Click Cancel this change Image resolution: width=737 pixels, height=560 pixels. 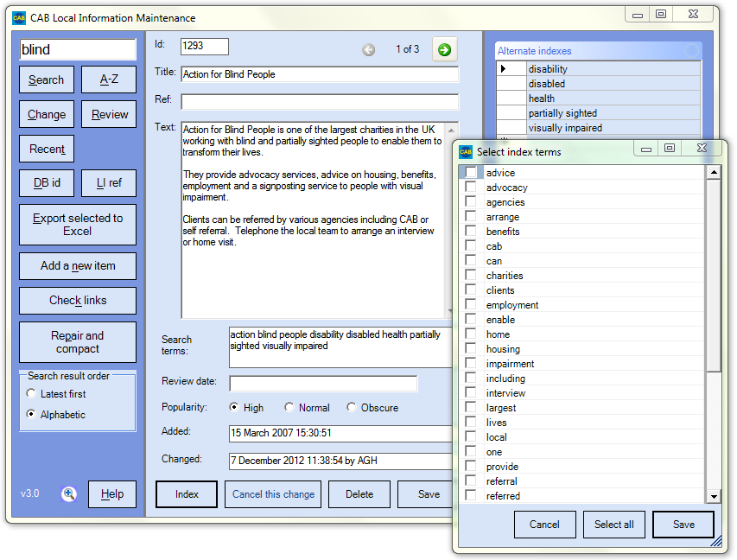(x=273, y=494)
